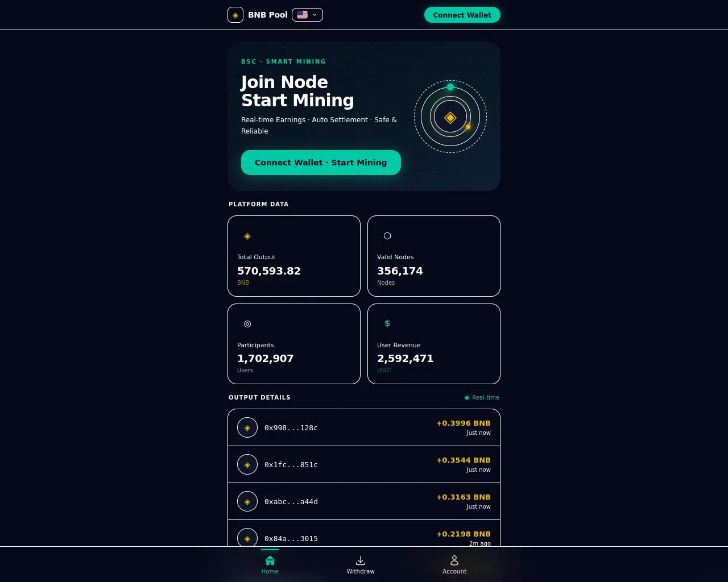Open the Withdraw tab

361,565
